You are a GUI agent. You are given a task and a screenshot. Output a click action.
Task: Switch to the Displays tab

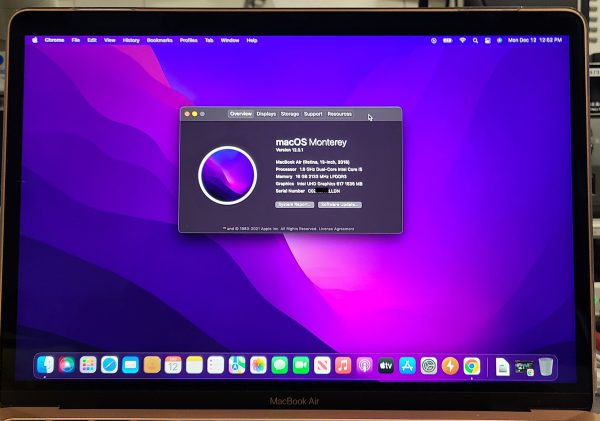click(266, 114)
